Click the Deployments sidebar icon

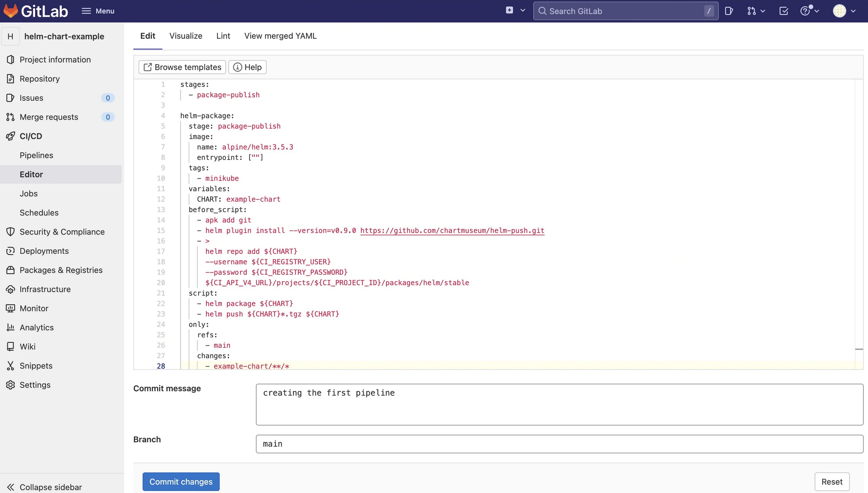(x=10, y=251)
